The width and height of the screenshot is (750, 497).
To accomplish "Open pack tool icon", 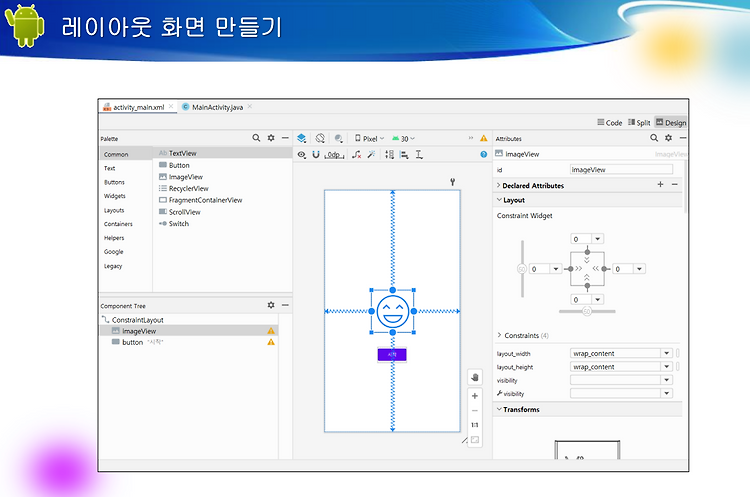I will pyautogui.click(x=389, y=155).
